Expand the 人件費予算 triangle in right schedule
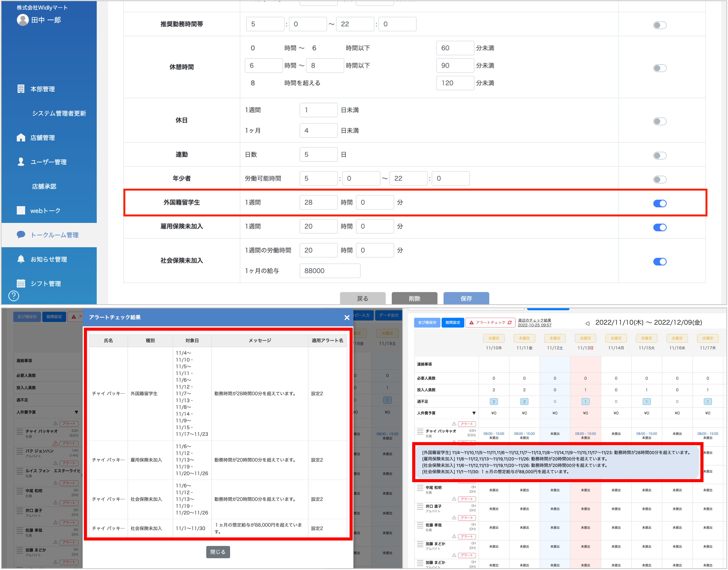 click(x=474, y=413)
